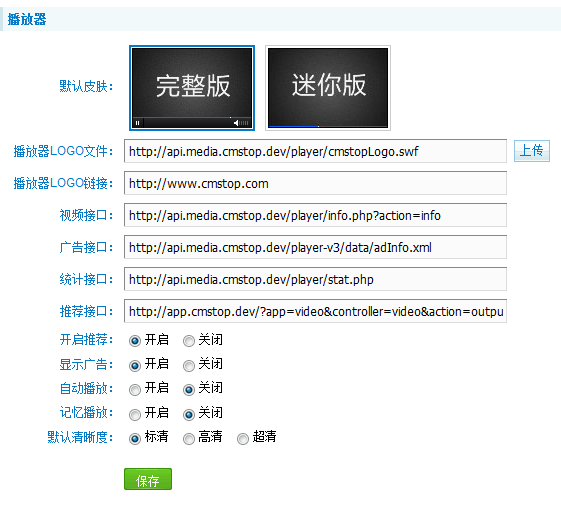Select the 完整版 full skin thumbnail
This screenshot has width=561, height=507.
(192, 88)
